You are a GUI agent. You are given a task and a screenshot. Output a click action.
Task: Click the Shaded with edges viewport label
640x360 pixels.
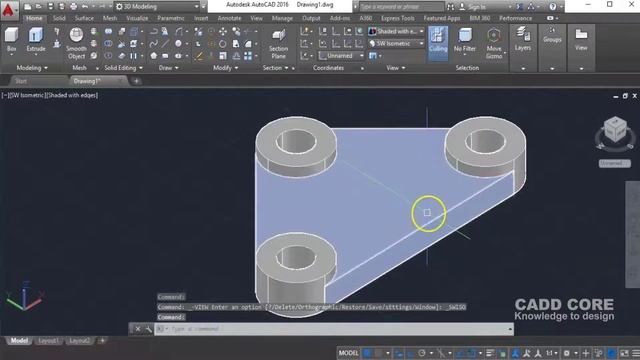point(72,95)
